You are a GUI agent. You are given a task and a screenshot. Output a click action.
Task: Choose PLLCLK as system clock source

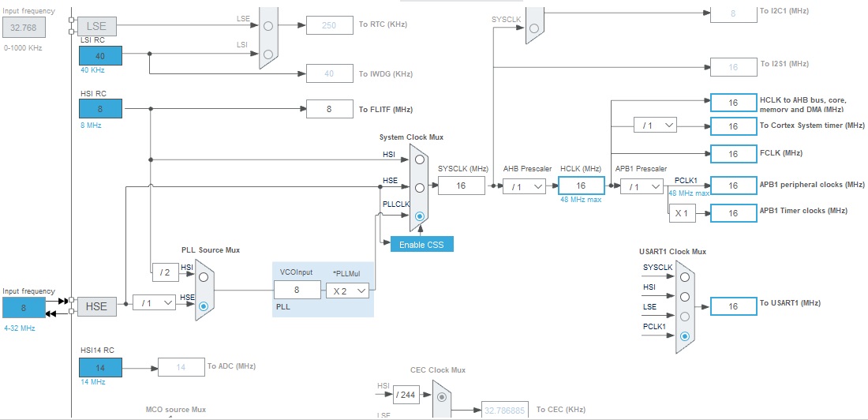420,216
